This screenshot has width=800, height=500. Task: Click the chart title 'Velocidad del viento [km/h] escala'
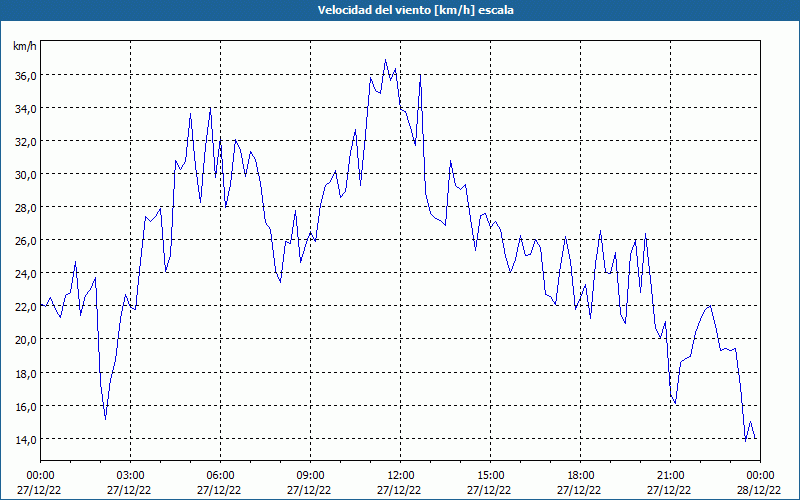click(415, 10)
